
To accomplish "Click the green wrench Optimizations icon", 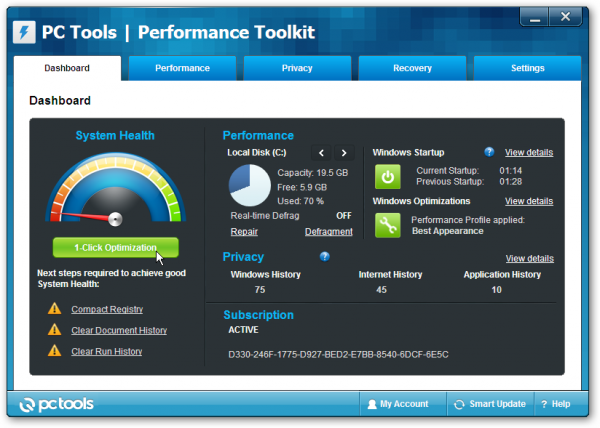I will pyautogui.click(x=388, y=226).
